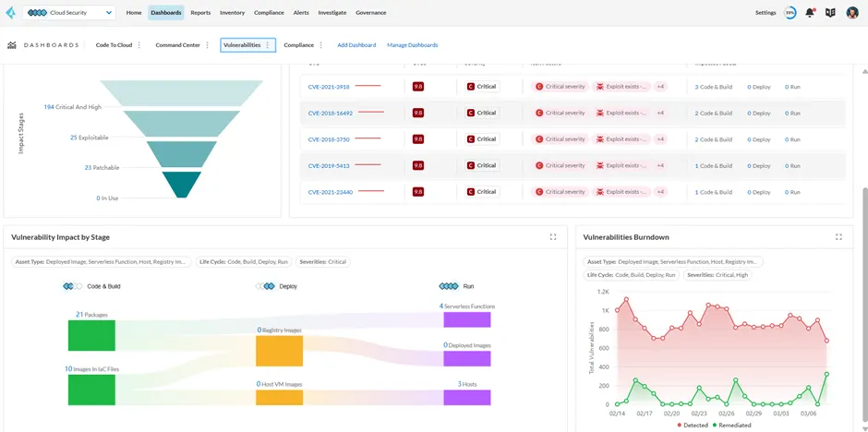Click the purple Serverless Functions block
Image resolution: width=868 pixels, height=432 pixels.
[x=467, y=319]
